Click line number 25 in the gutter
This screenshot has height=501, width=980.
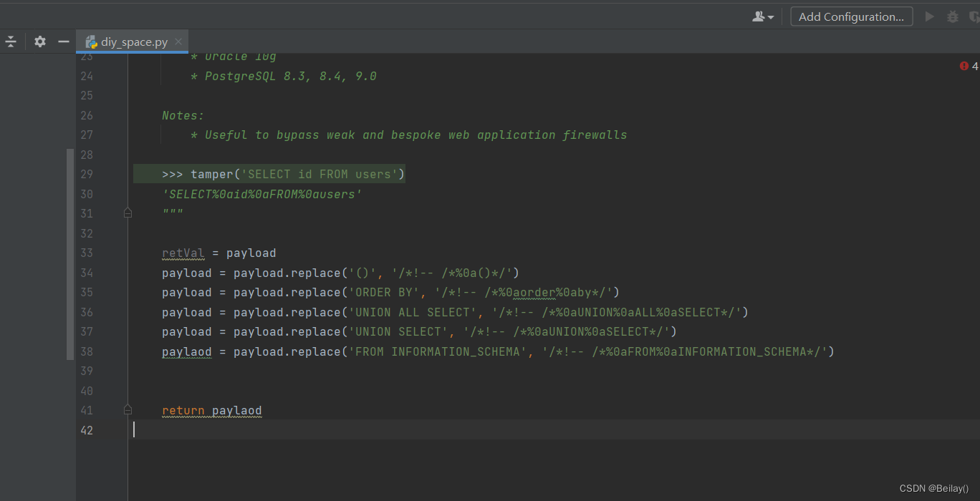(87, 95)
